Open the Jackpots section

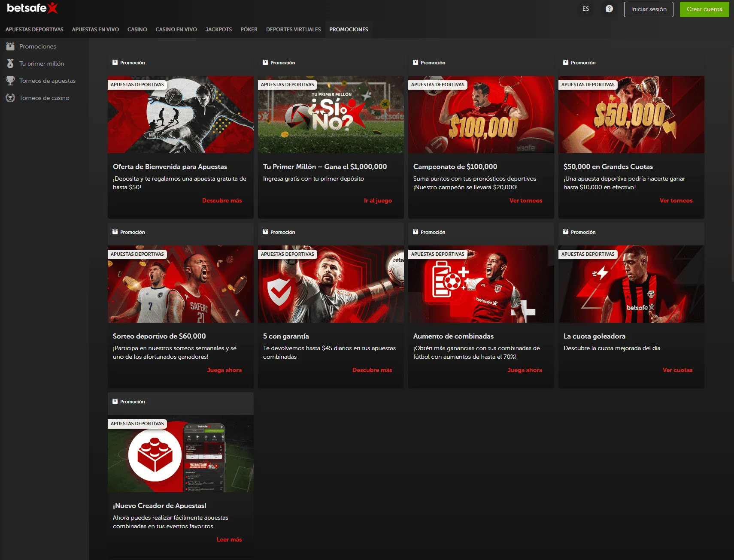218,30
